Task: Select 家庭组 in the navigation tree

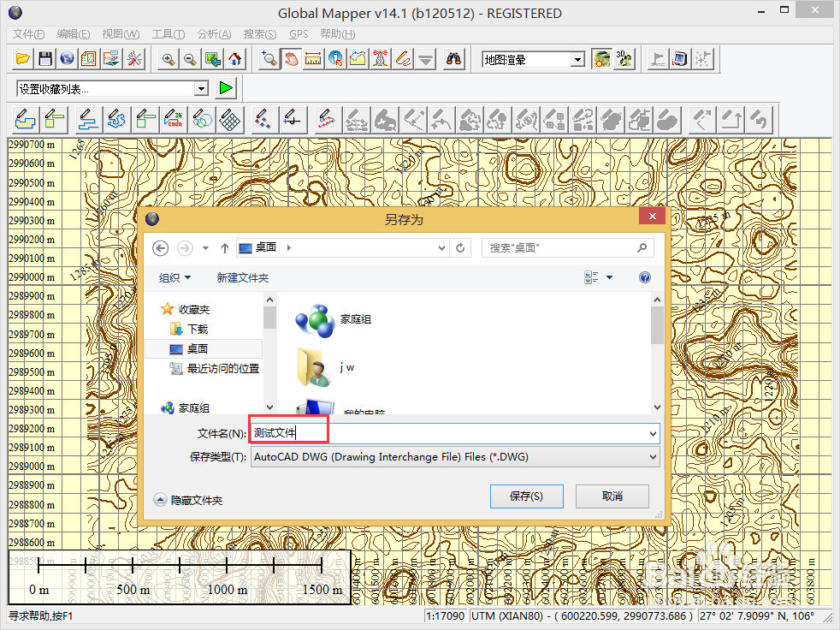Action: point(186,408)
